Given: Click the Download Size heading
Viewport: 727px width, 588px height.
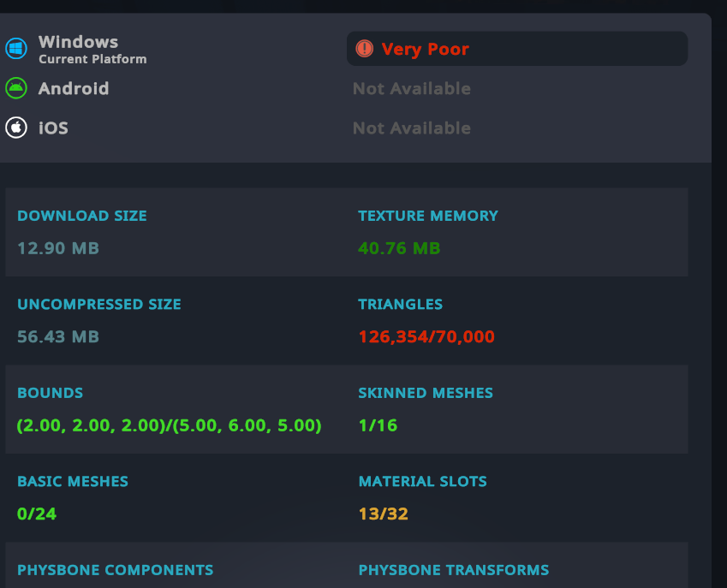Looking at the screenshot, I should click(82, 216).
